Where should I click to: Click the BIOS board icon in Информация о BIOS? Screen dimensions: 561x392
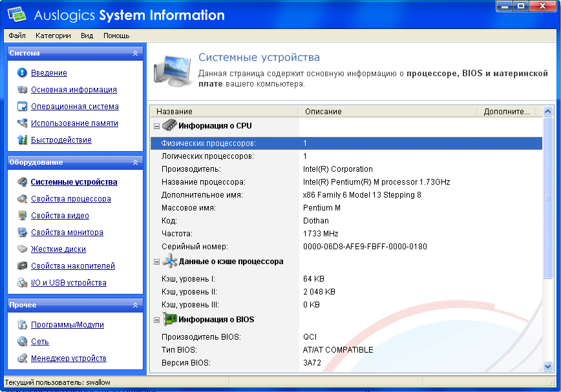(169, 319)
